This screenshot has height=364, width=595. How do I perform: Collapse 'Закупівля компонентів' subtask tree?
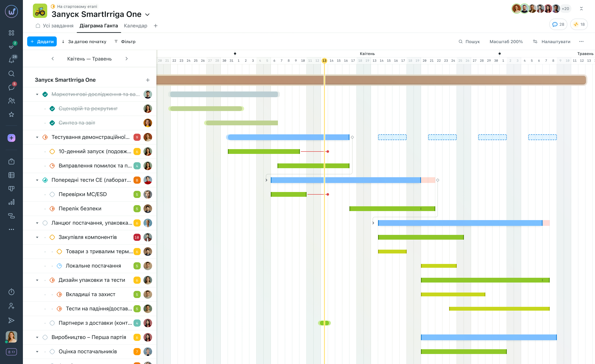tap(37, 237)
